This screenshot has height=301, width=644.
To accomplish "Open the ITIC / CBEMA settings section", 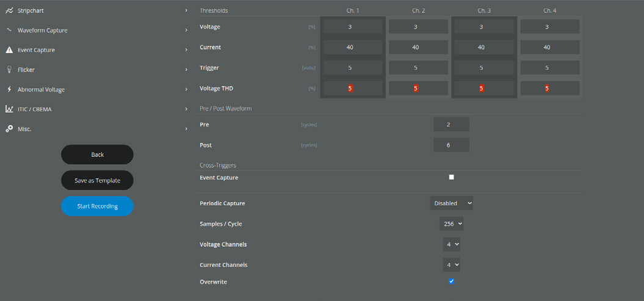I will pyautogui.click(x=97, y=109).
